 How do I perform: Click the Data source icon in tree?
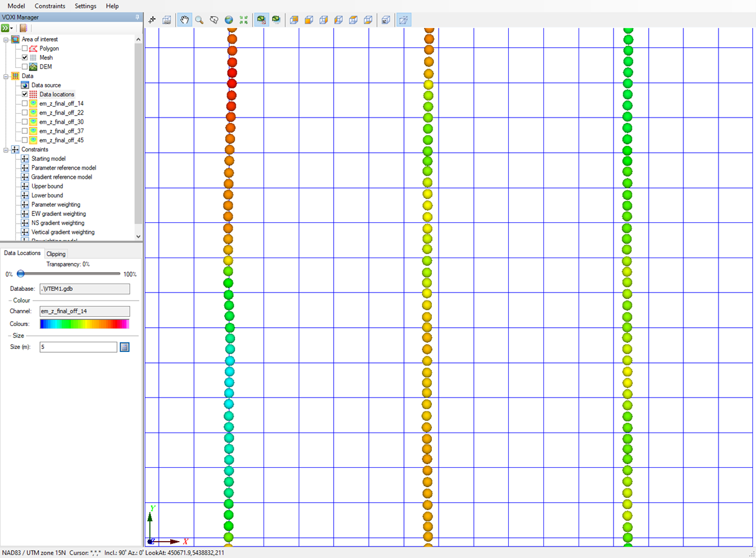pos(25,85)
